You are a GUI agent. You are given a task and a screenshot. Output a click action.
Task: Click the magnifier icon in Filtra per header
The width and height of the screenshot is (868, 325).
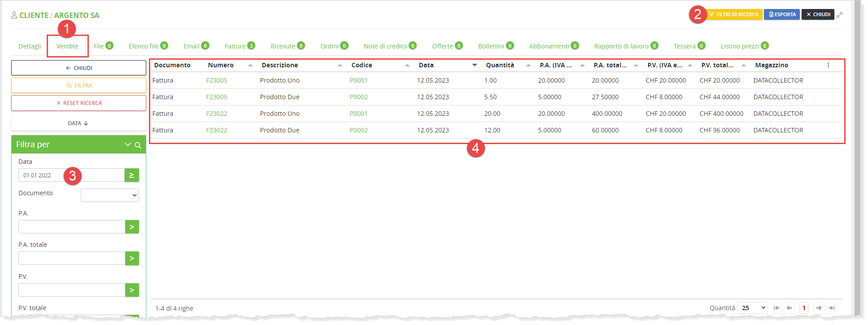click(138, 145)
